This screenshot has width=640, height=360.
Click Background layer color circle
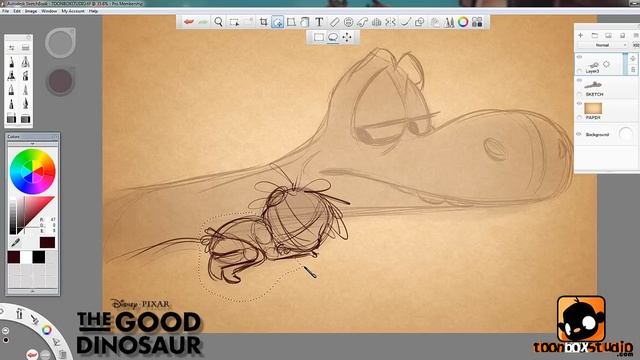625,134
